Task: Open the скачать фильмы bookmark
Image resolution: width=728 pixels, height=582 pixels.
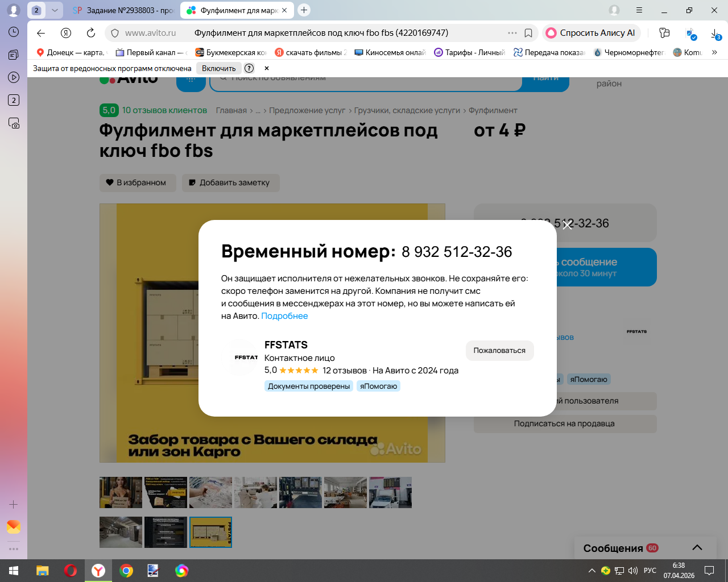Action: click(311, 52)
